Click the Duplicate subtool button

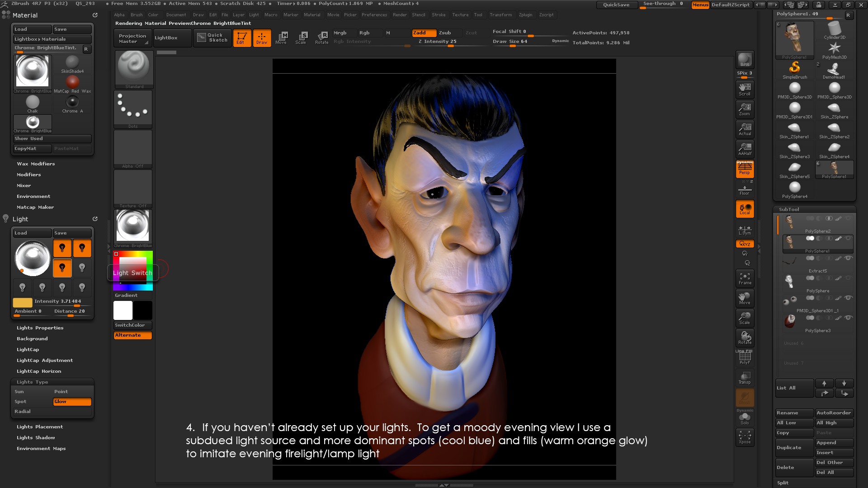click(794, 447)
